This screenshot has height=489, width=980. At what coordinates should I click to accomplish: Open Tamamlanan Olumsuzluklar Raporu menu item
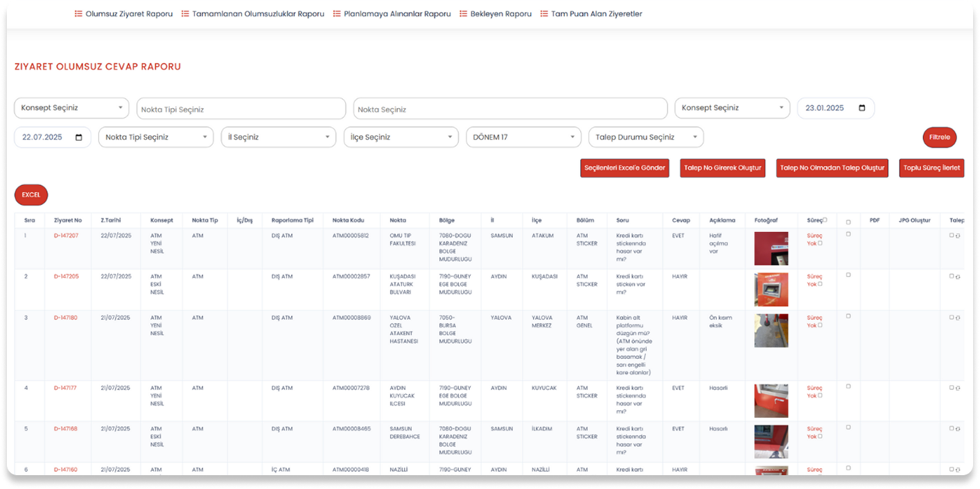[258, 14]
